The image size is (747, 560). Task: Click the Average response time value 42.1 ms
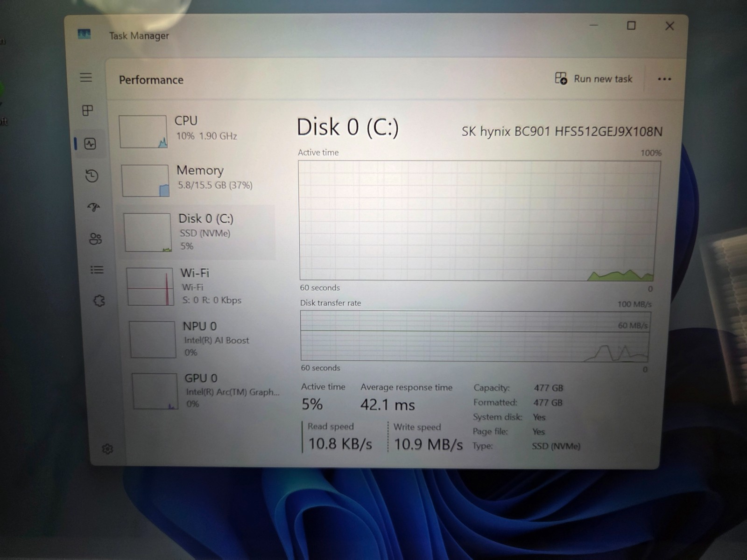click(x=388, y=405)
